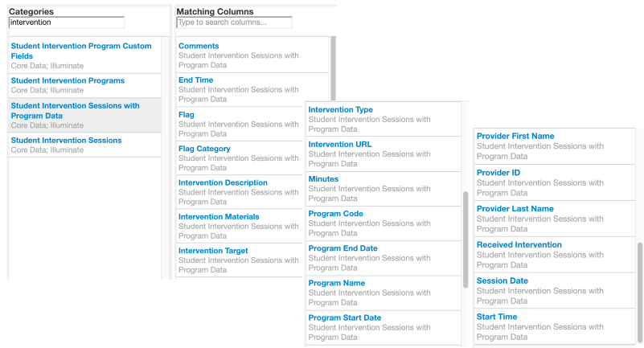644x348 pixels.
Task: Select the Provider First Name column
Action: pyautogui.click(x=515, y=137)
